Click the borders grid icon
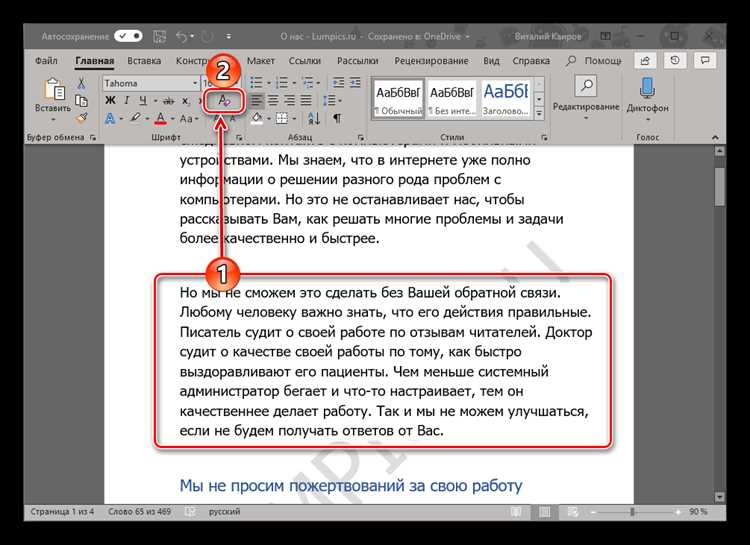The width and height of the screenshot is (750, 545). pos(282,118)
